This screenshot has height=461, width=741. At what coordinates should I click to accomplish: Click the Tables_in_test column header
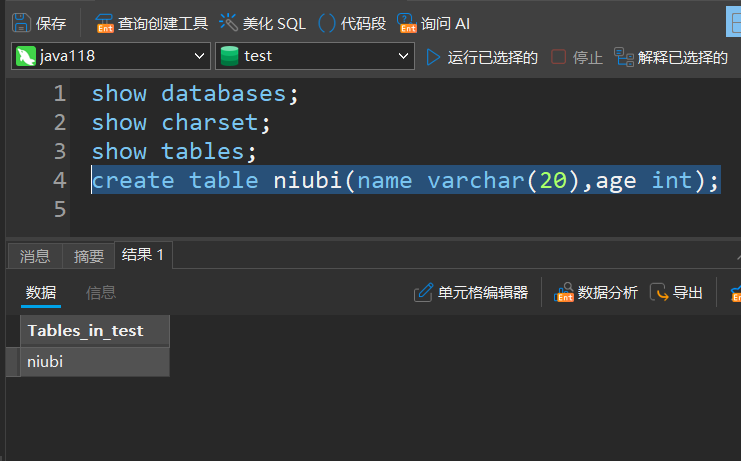click(x=95, y=331)
